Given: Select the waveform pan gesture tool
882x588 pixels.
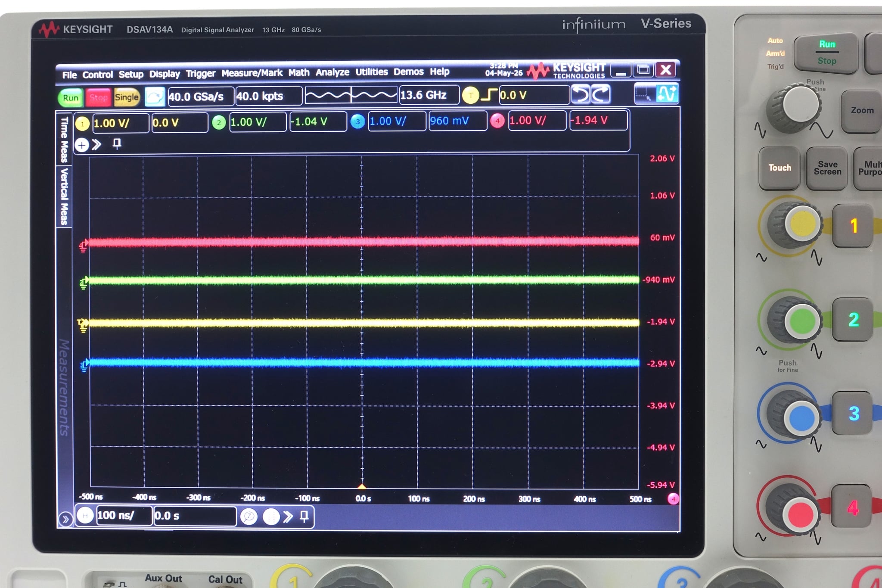Looking at the screenshot, I should (x=667, y=94).
